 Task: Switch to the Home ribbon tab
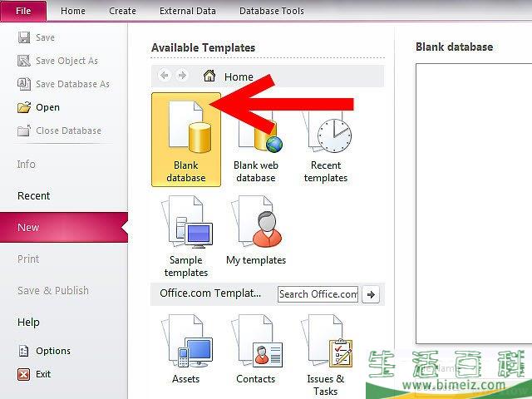[x=73, y=11]
